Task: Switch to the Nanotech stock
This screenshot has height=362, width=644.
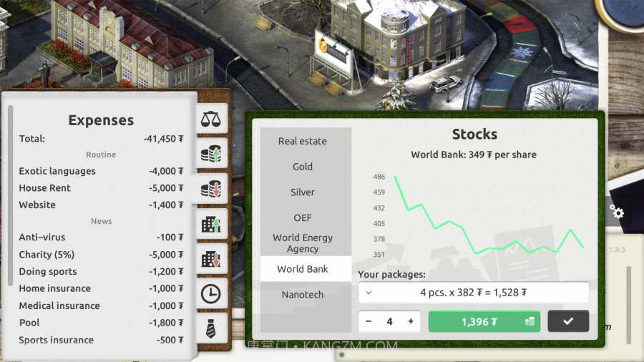Action: [x=303, y=295]
